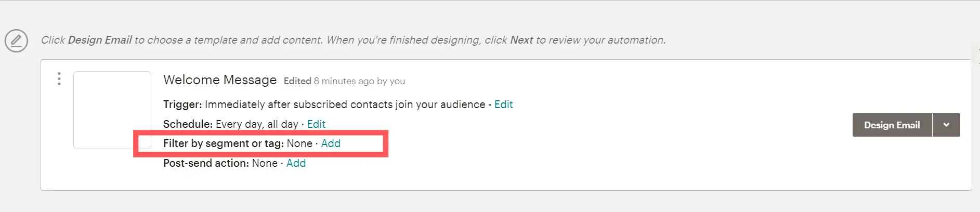This screenshot has height=212, width=980.
Task: Add a post-send action
Action: point(296,163)
